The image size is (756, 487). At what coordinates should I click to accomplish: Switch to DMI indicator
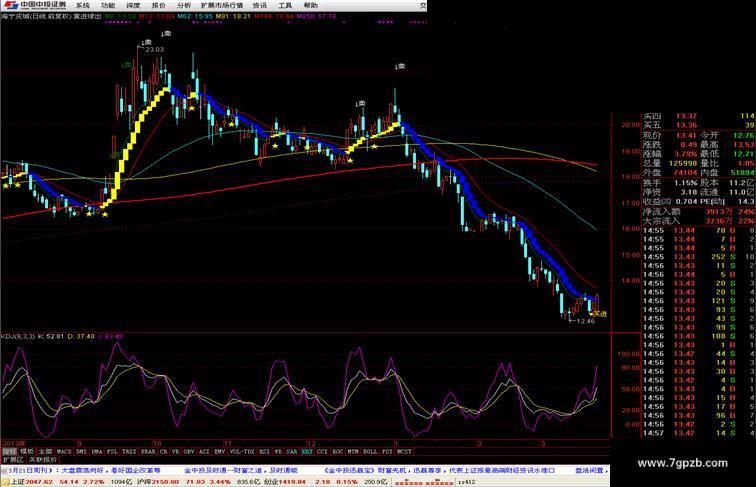[81, 452]
